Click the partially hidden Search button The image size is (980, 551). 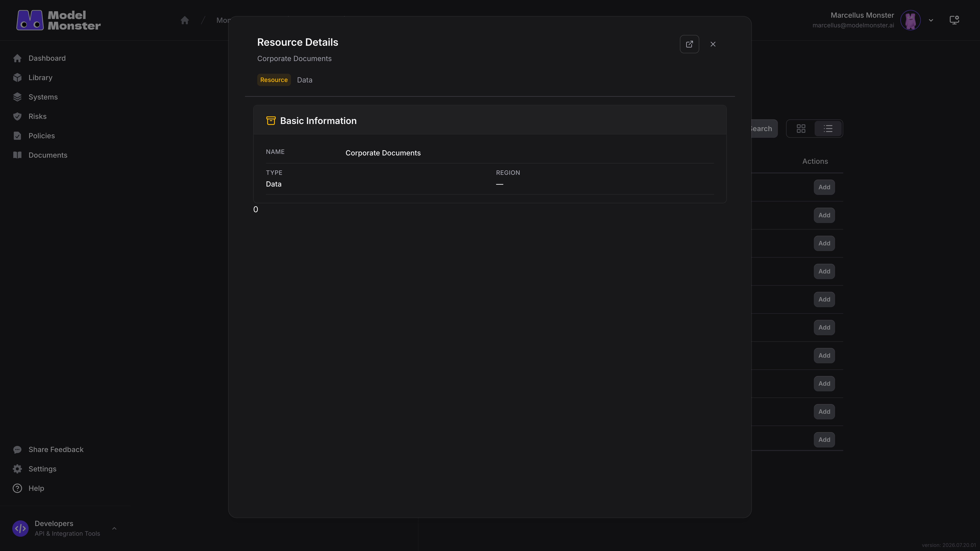tap(764, 129)
